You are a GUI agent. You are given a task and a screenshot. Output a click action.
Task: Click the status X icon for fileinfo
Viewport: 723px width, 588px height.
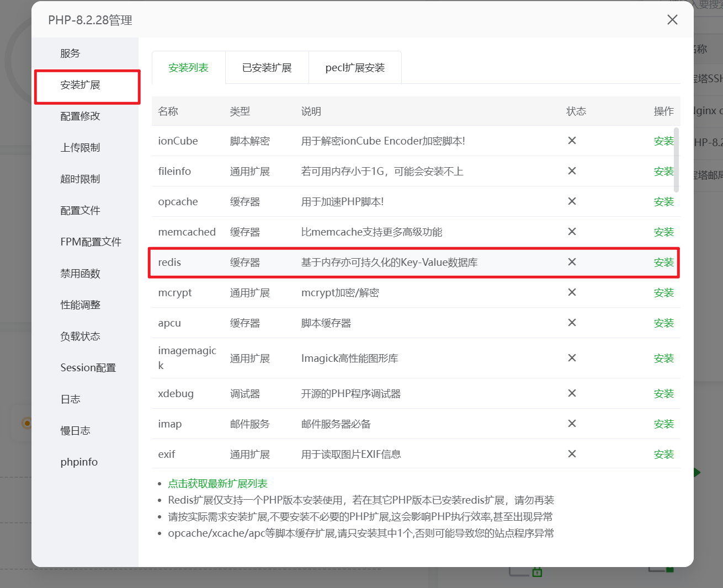click(572, 171)
